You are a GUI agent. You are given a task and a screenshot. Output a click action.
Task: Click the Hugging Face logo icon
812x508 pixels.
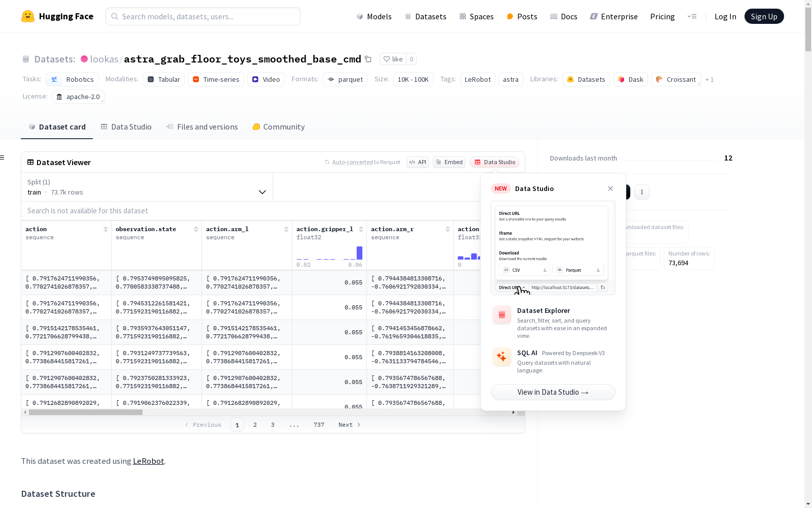click(28, 16)
